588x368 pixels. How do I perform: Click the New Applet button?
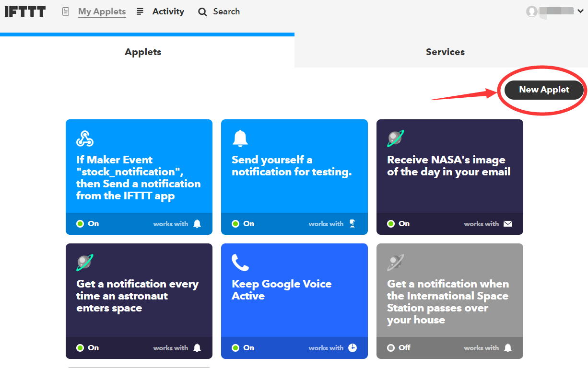(543, 90)
